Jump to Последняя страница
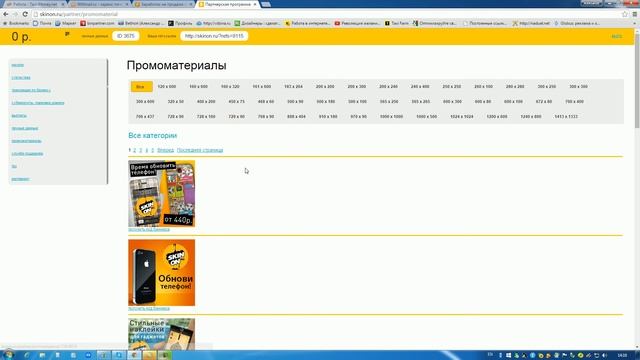The height and width of the screenshot is (360, 640). coord(200,150)
